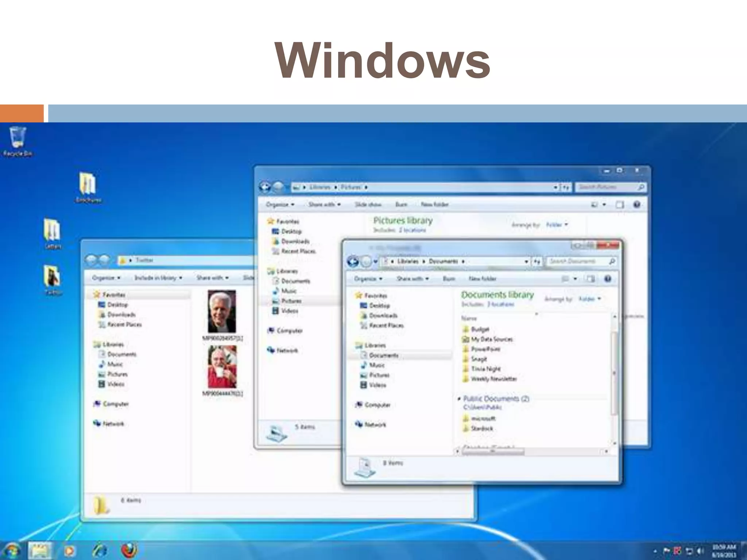Click Slide show in the Pictures window
The image size is (747, 560).
point(368,205)
